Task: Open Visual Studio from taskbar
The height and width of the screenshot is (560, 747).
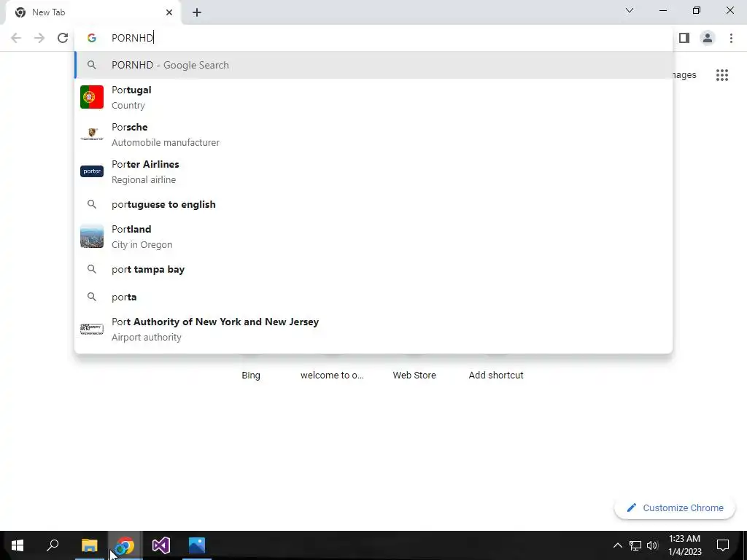Action: (161, 545)
